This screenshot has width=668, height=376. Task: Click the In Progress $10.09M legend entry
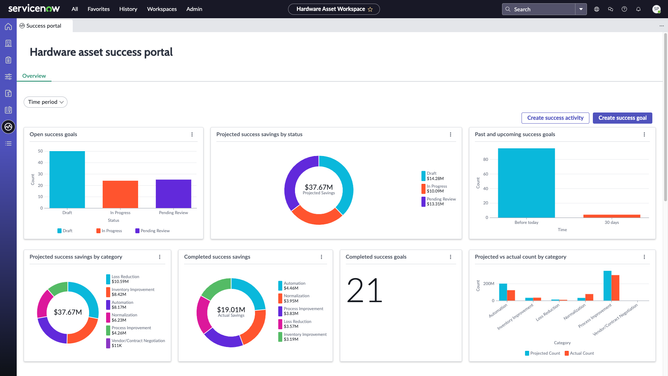(x=435, y=189)
